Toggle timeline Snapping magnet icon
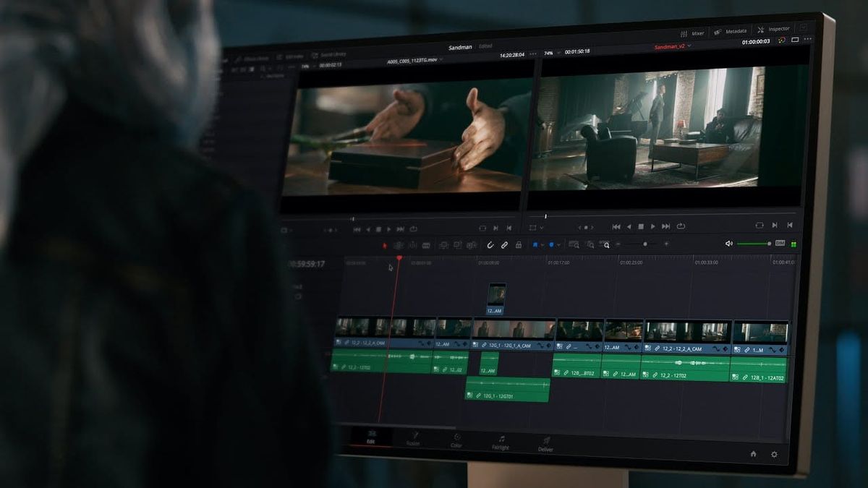The image size is (868, 488). click(490, 245)
